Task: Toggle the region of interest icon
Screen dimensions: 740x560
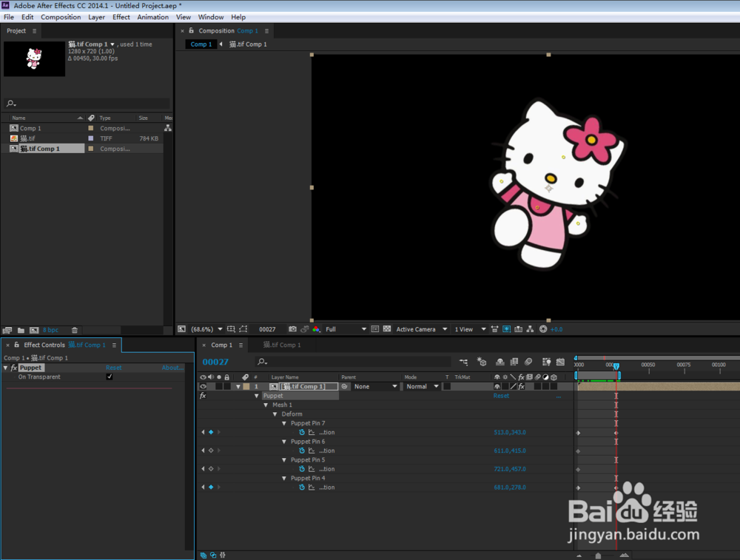Action: point(374,329)
